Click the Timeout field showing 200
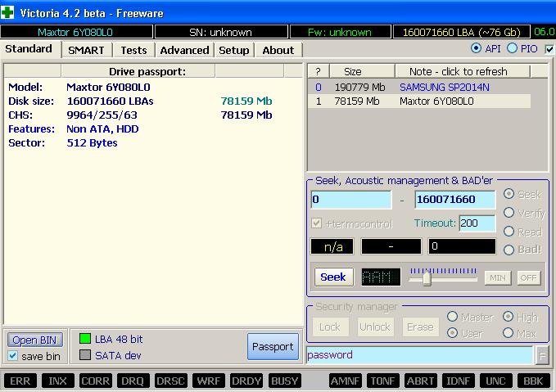The width and height of the screenshot is (556, 392). coord(477,223)
